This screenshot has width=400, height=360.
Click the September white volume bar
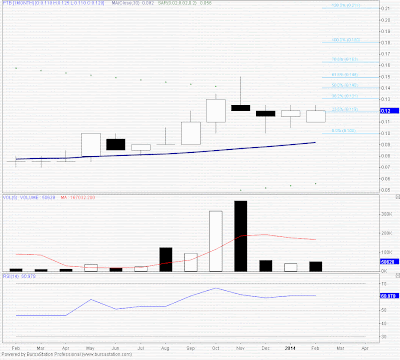coord(191,262)
